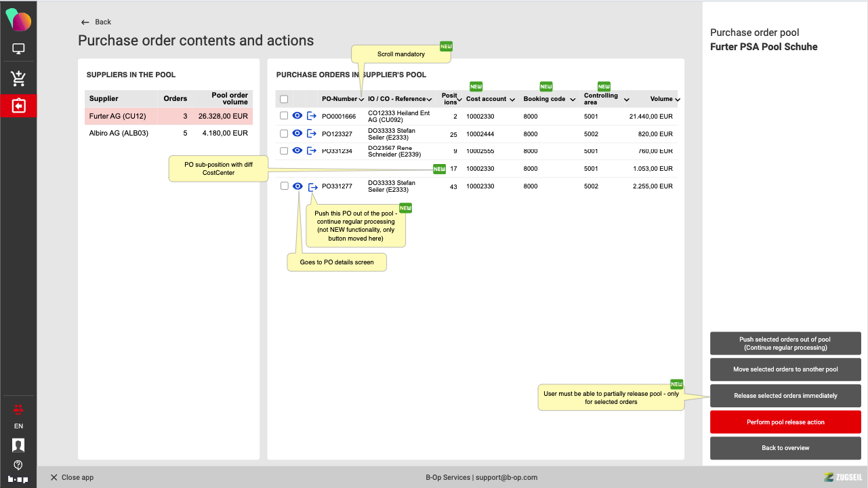868x488 pixels.
Task: Open the add-to-cart sidebar icon
Action: (18, 79)
